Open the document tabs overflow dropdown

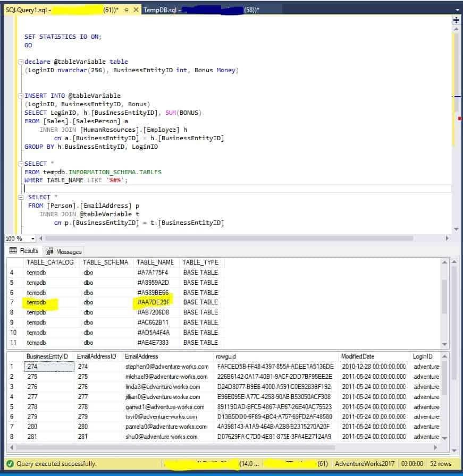pos(457,10)
